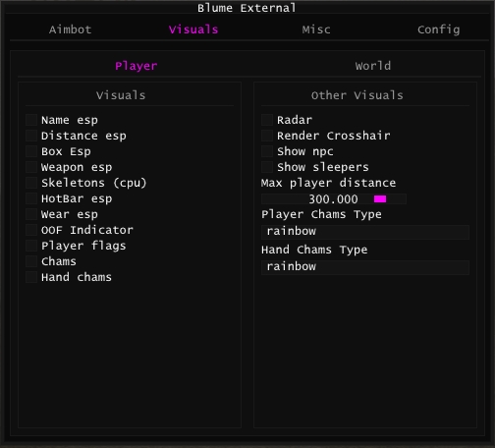This screenshot has width=495, height=448.
Task: Enable the Radar checkbox
Action: click(x=267, y=120)
